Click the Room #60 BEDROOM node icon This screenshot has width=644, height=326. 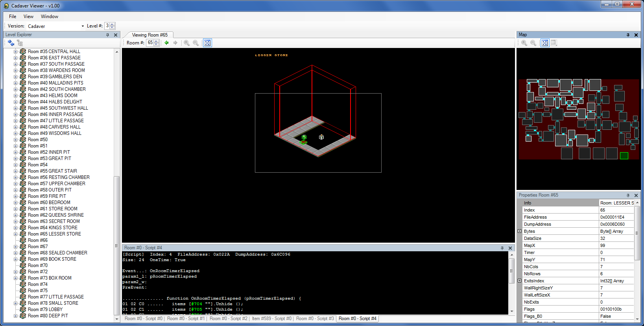coord(23,203)
